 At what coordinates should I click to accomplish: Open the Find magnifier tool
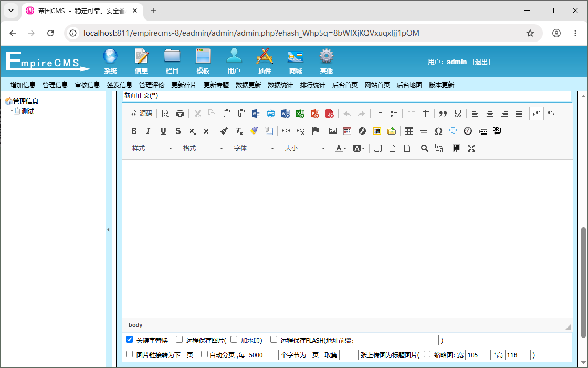pos(425,148)
